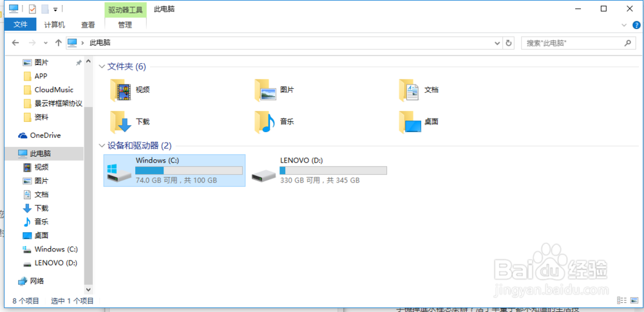The height and width of the screenshot is (312, 644).
Task: Collapse the 设备和驱动器 (2) group
Action: (102, 146)
